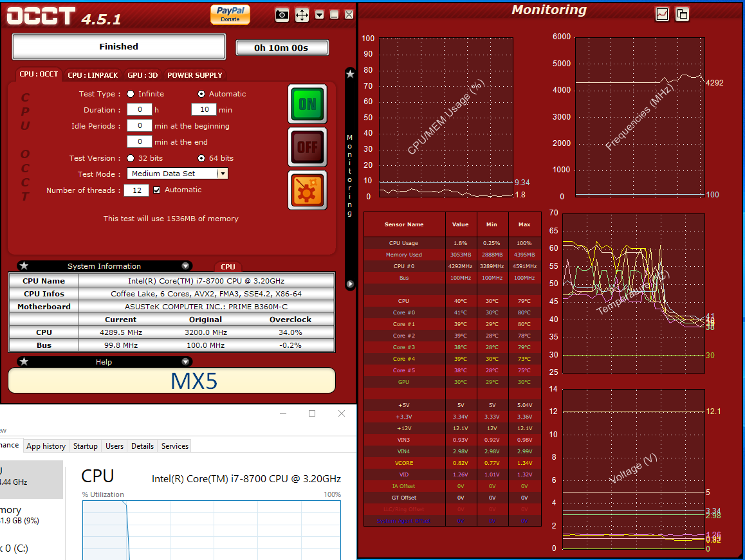Click the Voltage graph
This screenshot has height=560, width=745.
point(633,469)
